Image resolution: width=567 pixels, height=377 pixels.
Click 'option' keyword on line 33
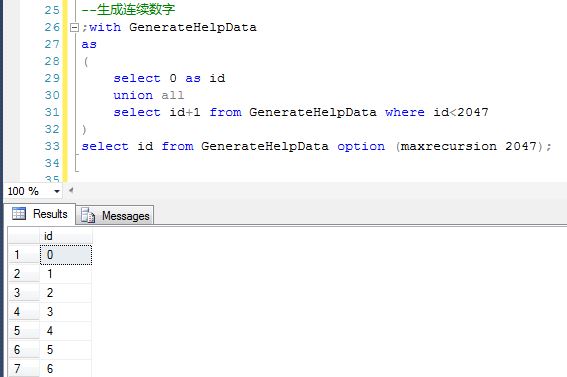pos(361,146)
